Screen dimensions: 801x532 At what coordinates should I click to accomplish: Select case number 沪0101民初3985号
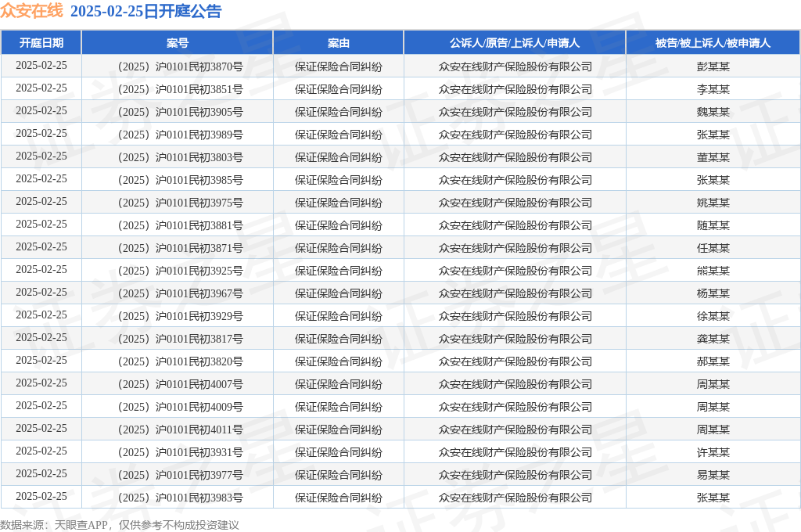coord(181,180)
